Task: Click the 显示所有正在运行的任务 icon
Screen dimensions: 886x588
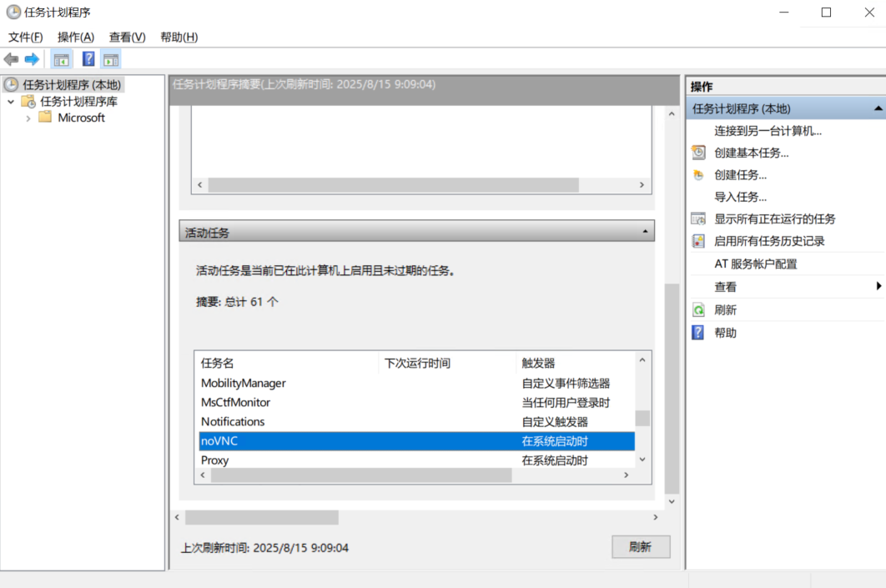Action: 698,219
